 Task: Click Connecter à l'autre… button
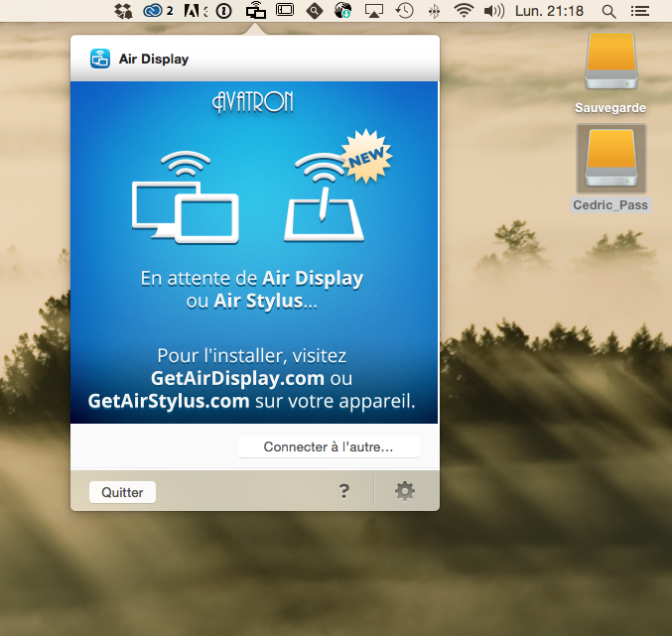click(329, 446)
